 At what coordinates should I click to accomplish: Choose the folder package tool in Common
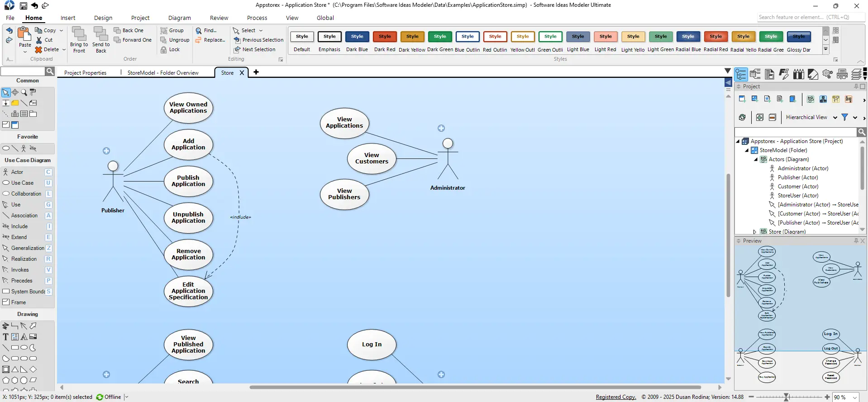click(x=33, y=114)
